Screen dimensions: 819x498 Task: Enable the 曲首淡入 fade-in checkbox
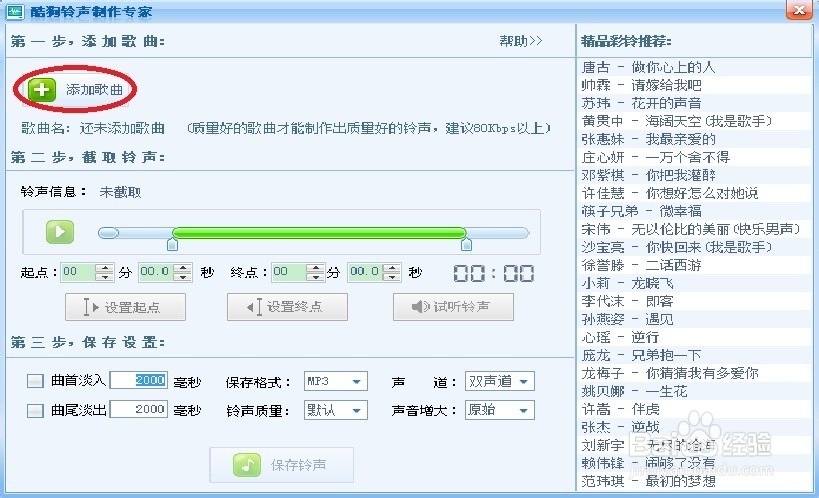[35, 381]
